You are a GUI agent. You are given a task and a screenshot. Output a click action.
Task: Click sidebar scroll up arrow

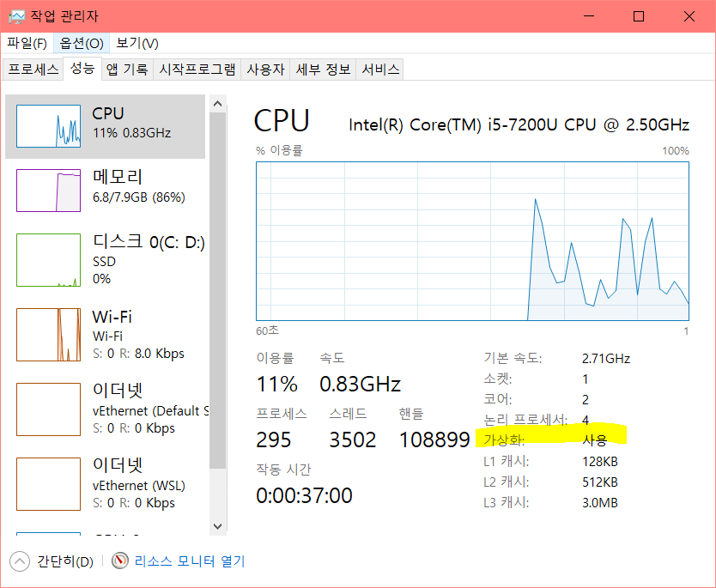tap(218, 104)
